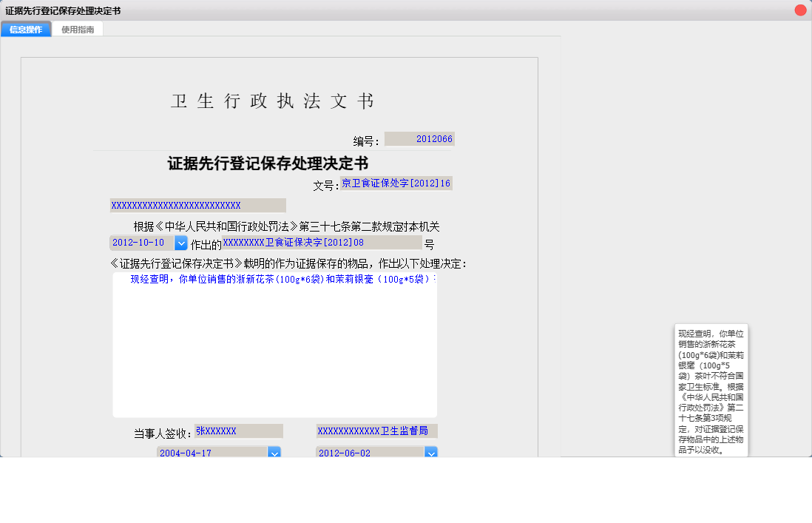Click the 2004-04-17 date text
The image size is (812, 523).
[x=211, y=452]
